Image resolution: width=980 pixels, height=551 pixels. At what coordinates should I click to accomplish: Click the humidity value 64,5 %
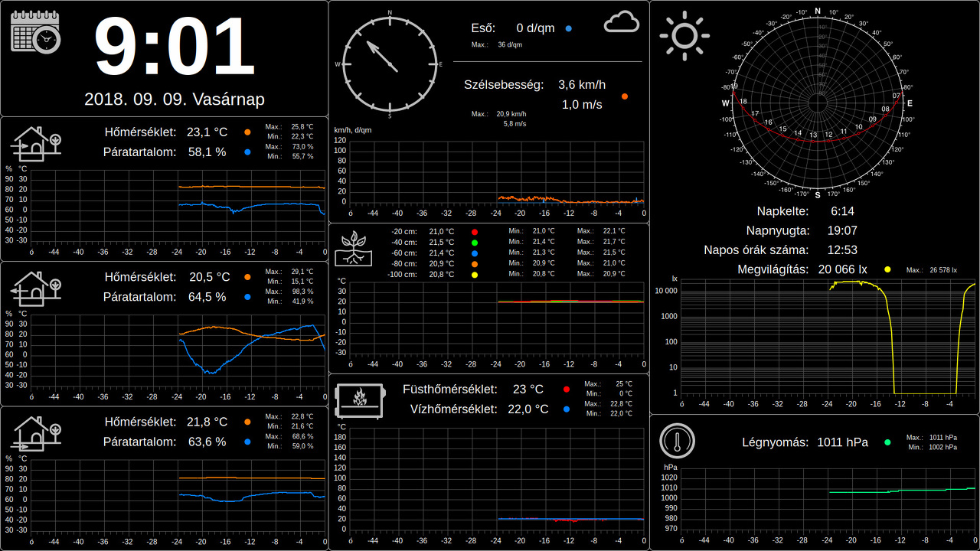click(x=207, y=297)
